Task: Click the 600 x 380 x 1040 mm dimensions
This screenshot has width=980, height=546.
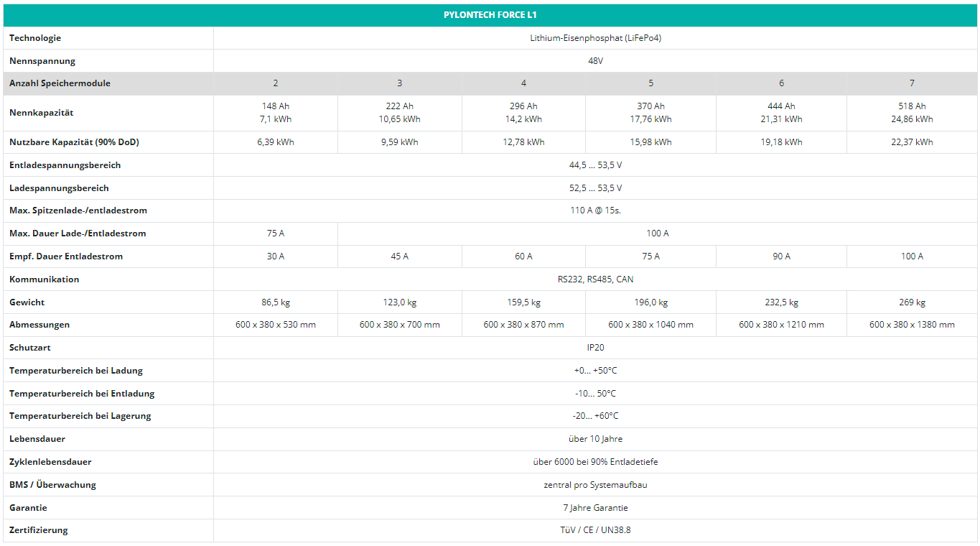Action: [651, 325]
